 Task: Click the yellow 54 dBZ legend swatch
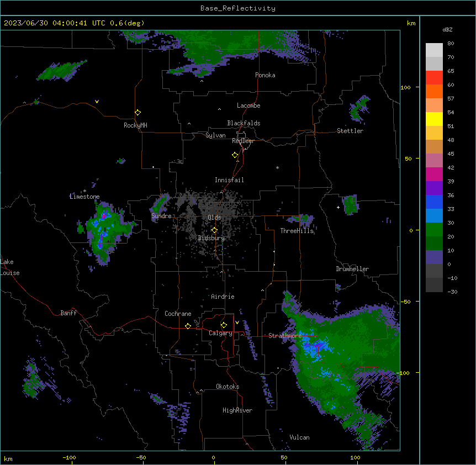(434, 119)
